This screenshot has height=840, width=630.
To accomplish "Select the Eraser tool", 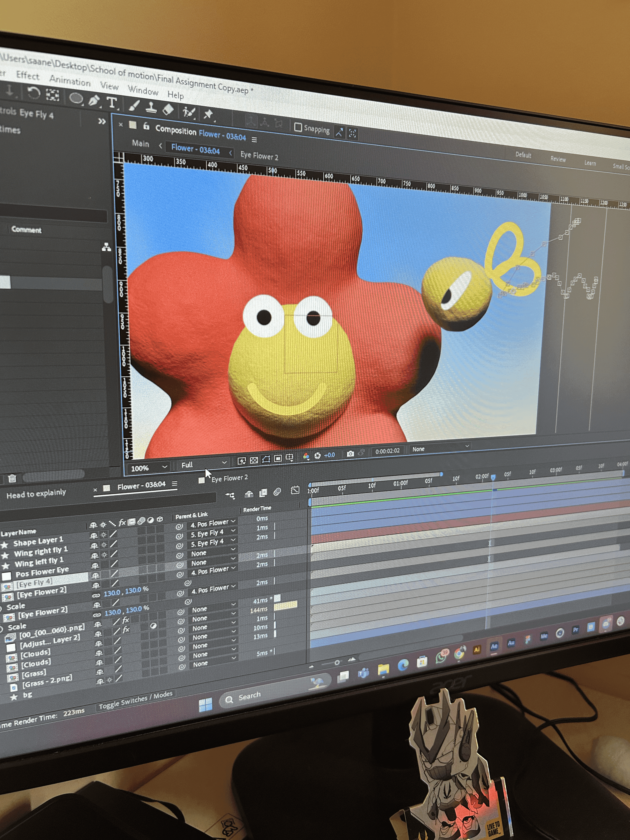I will pos(168,110).
